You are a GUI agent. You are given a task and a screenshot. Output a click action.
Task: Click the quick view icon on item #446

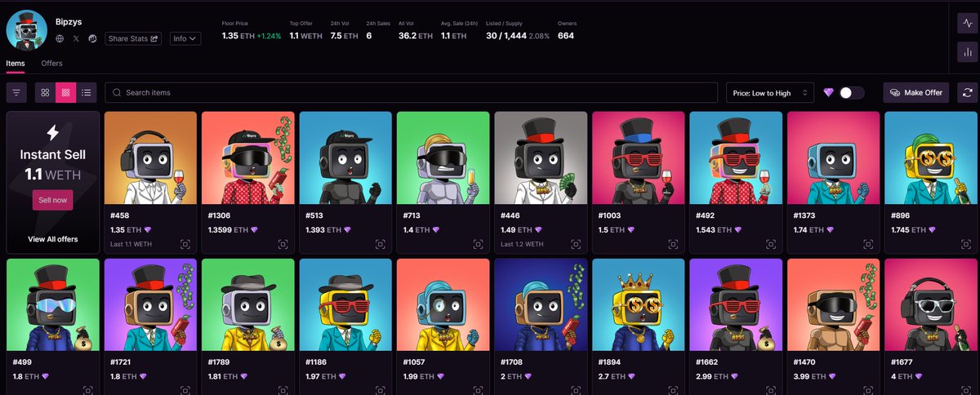[x=576, y=244]
